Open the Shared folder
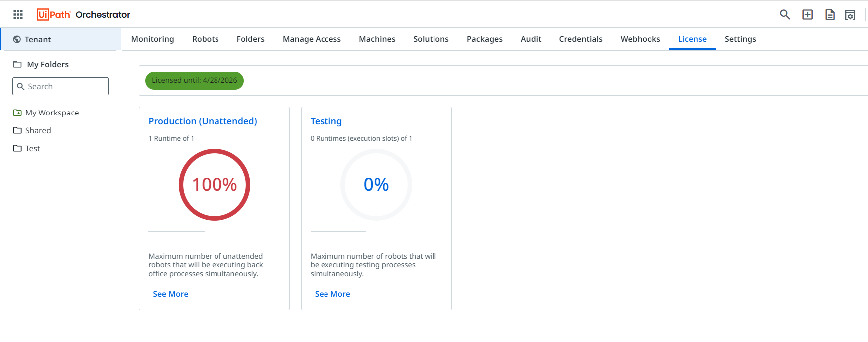 [x=38, y=130]
